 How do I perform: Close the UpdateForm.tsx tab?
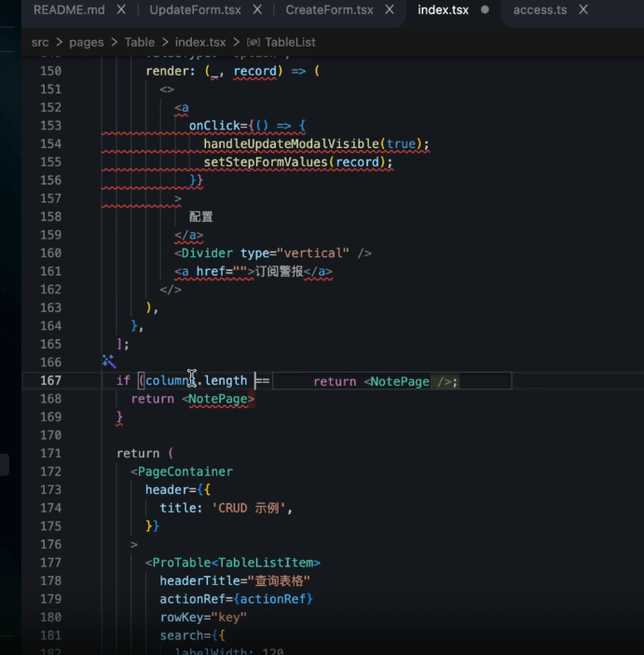(257, 9)
